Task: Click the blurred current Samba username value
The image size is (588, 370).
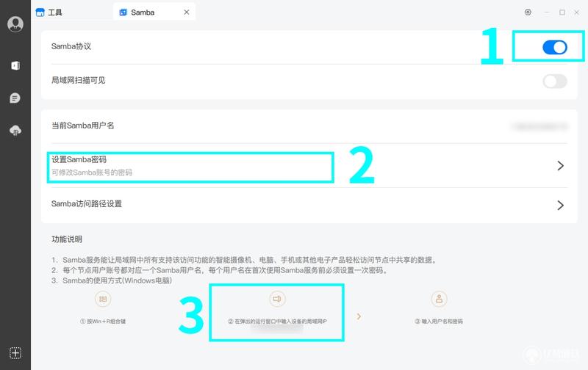Action: pos(539,126)
